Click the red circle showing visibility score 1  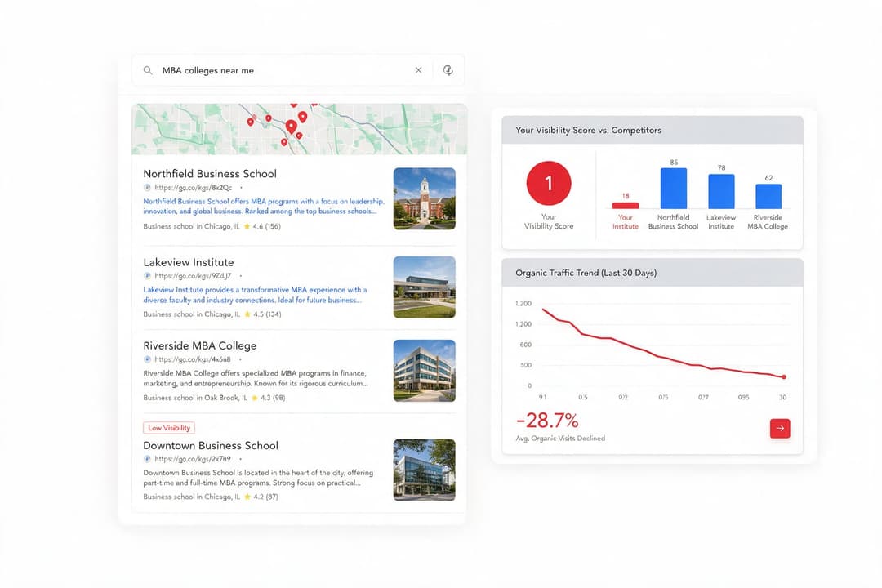click(549, 184)
